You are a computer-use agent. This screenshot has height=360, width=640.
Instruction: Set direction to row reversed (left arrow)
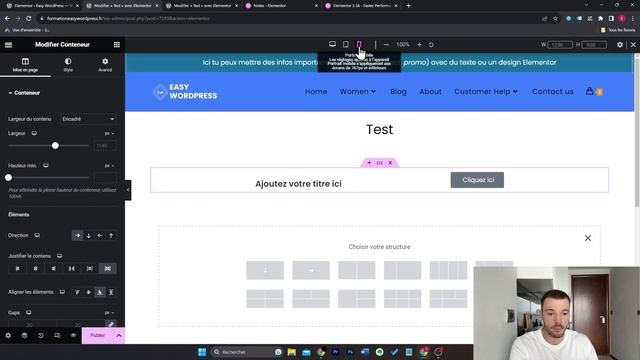point(100,236)
